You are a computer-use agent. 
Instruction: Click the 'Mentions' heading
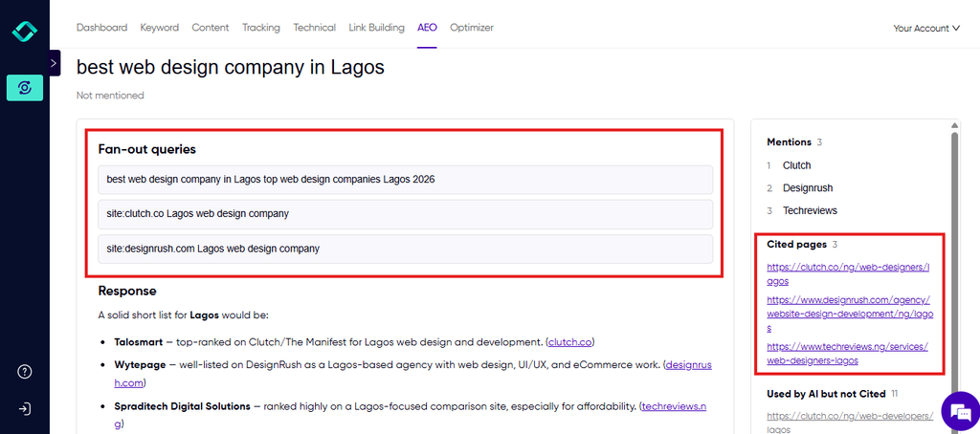[789, 142]
